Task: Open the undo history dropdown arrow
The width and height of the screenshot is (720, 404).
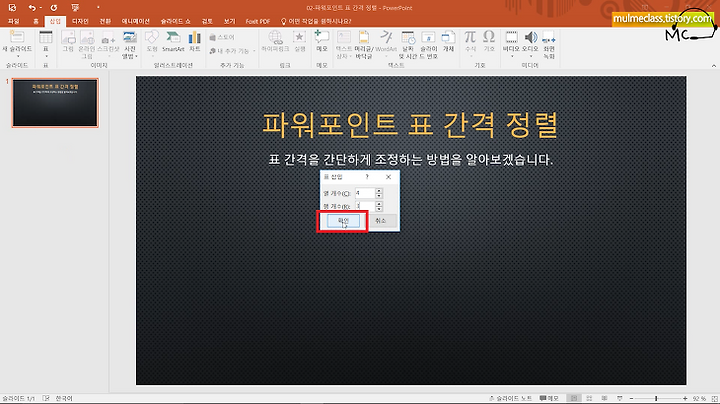Action: click(41, 8)
